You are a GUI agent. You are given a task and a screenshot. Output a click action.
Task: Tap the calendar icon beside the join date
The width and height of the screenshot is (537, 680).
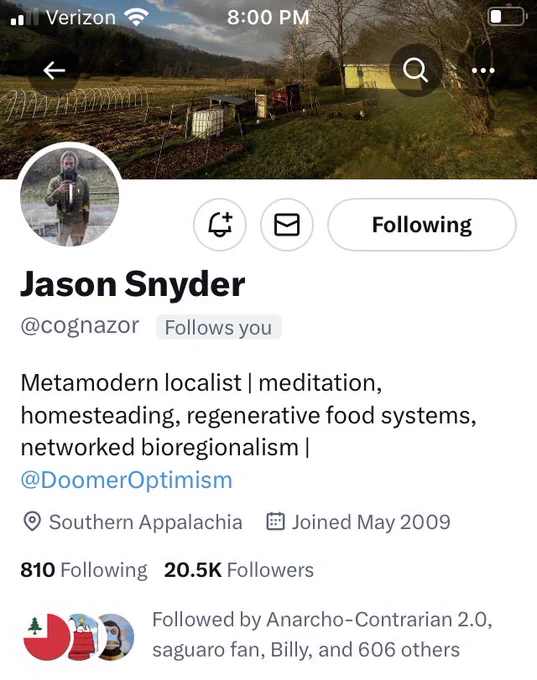pos(275,521)
